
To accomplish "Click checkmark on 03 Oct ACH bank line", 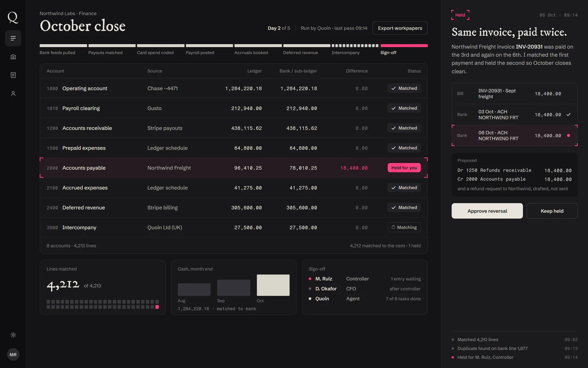I will (569, 114).
